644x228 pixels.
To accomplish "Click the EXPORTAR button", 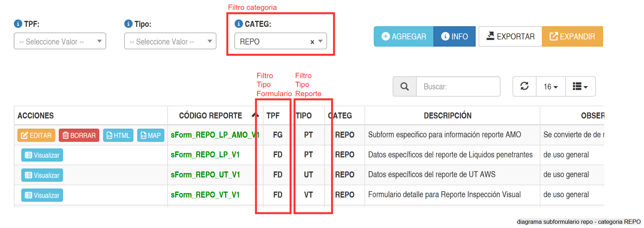I will pyautogui.click(x=510, y=36).
